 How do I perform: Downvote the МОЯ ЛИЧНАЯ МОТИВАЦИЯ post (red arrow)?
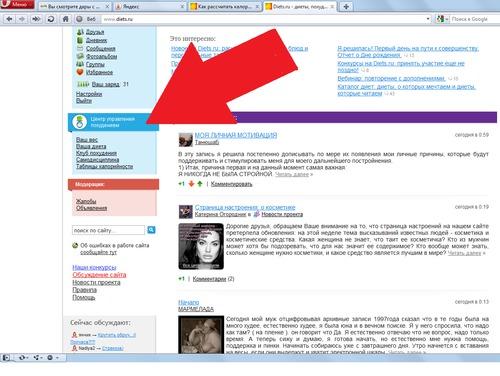pos(191,184)
